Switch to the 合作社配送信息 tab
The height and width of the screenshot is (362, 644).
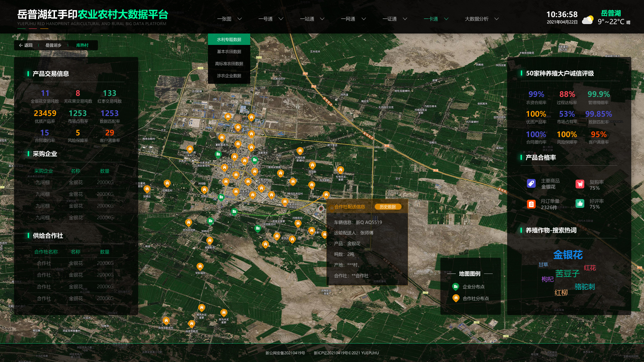click(350, 207)
